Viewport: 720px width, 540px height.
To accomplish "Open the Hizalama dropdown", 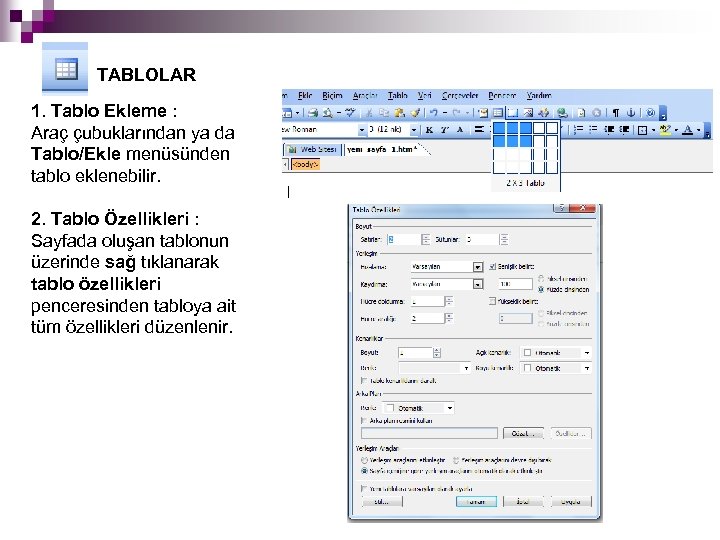I will (478, 267).
